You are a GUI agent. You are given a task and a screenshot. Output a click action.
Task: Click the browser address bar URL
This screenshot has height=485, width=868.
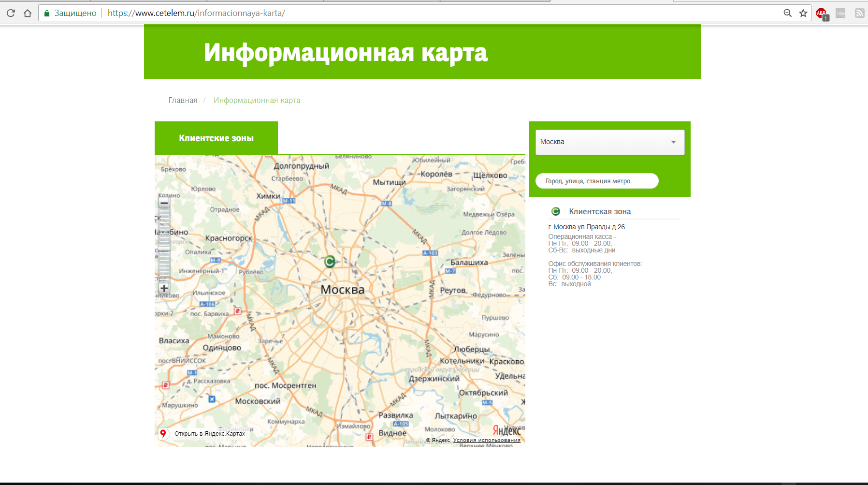[196, 13]
